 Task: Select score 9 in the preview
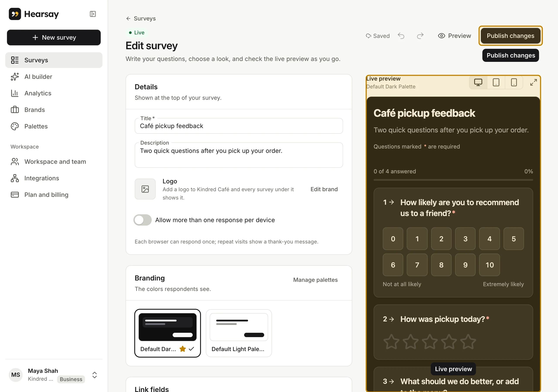[465, 265]
